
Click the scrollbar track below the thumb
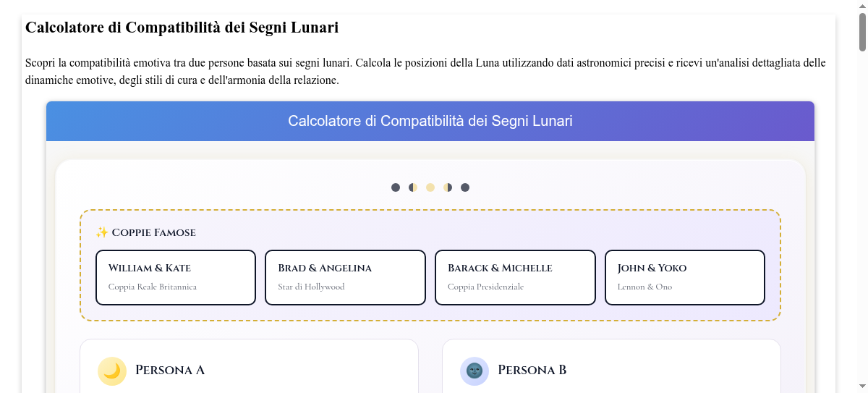861,217
